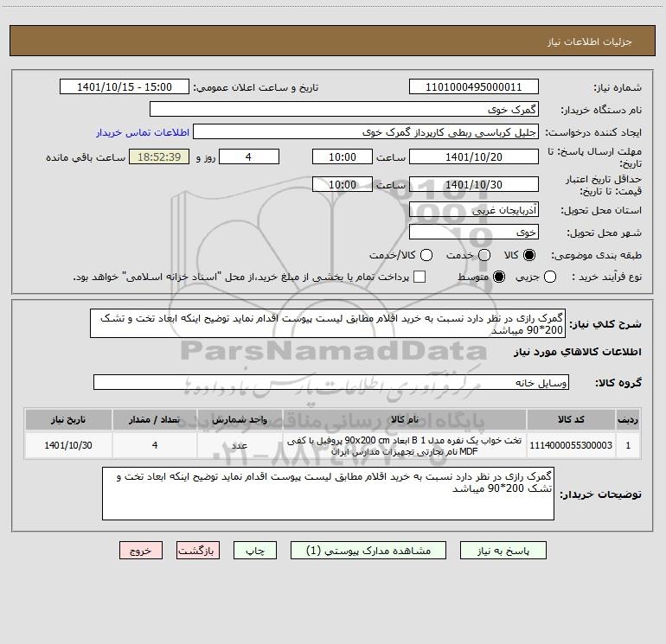This screenshot has width=666, height=644.
Task: Click the واحد شمارش column header
Action: tap(240, 420)
